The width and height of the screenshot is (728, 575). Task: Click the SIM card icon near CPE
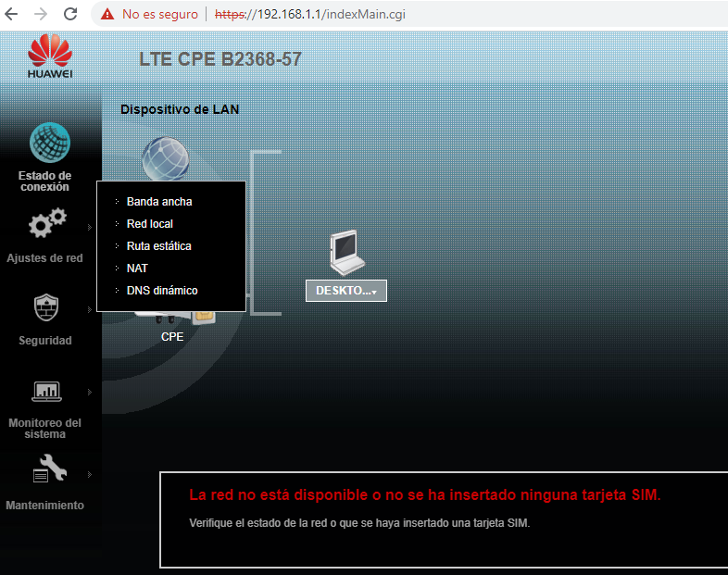[x=205, y=318]
